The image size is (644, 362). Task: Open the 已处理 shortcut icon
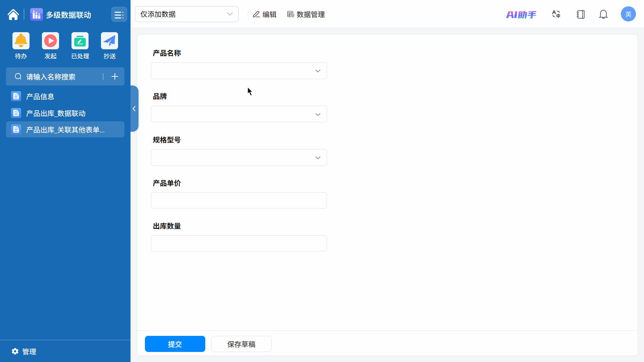click(80, 41)
